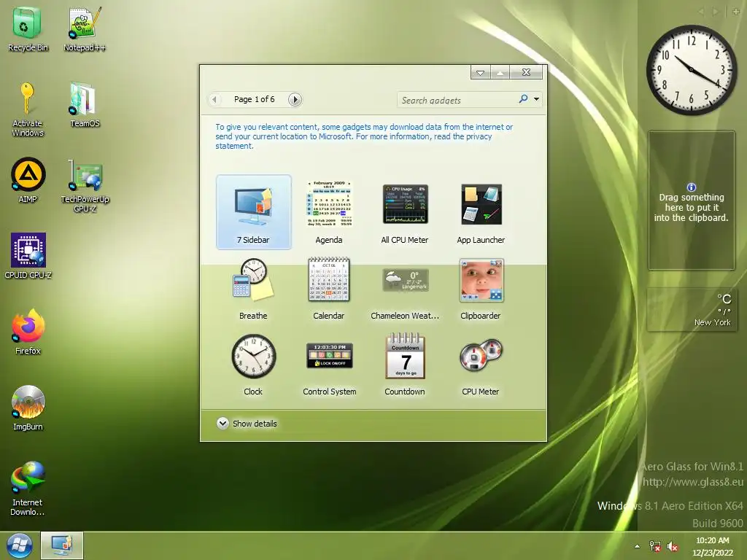Open search options dropdown arrow
Viewport: 747px width, 560px height.
pos(536,99)
